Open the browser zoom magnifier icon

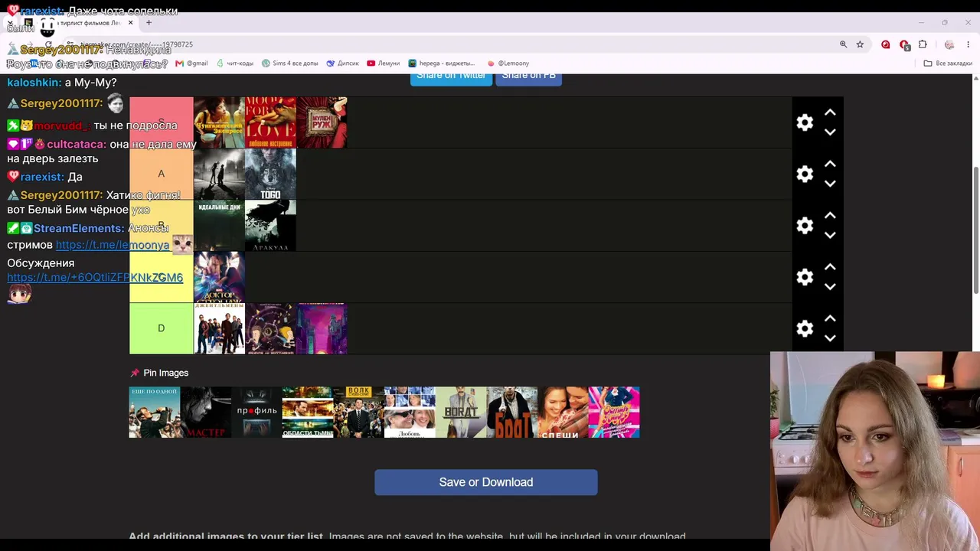pos(844,44)
